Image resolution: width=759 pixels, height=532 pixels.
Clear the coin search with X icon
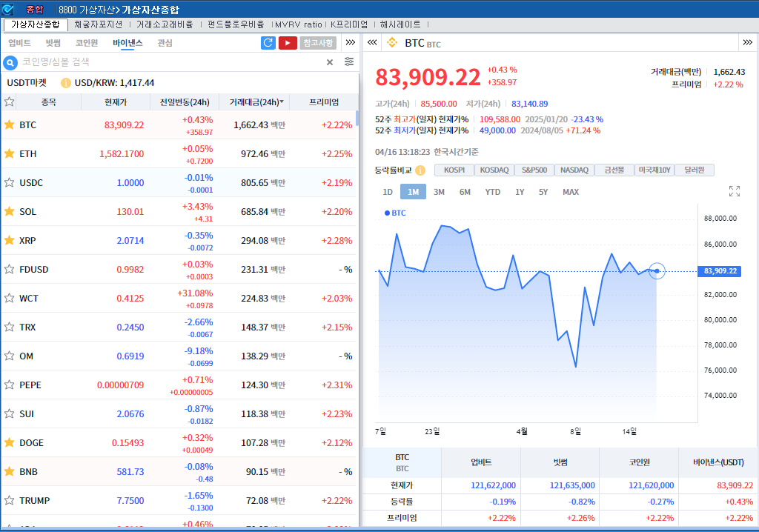click(330, 62)
